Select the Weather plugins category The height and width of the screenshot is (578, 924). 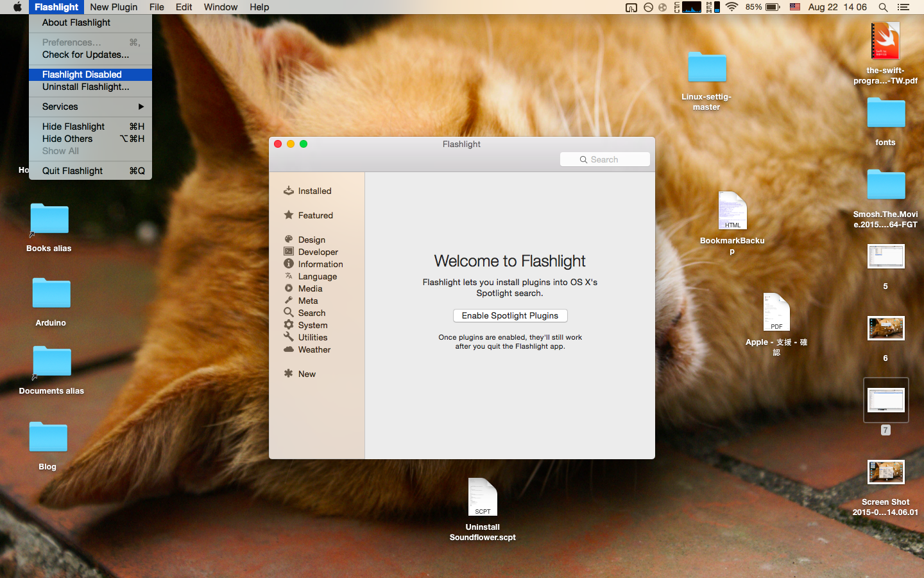[314, 349]
